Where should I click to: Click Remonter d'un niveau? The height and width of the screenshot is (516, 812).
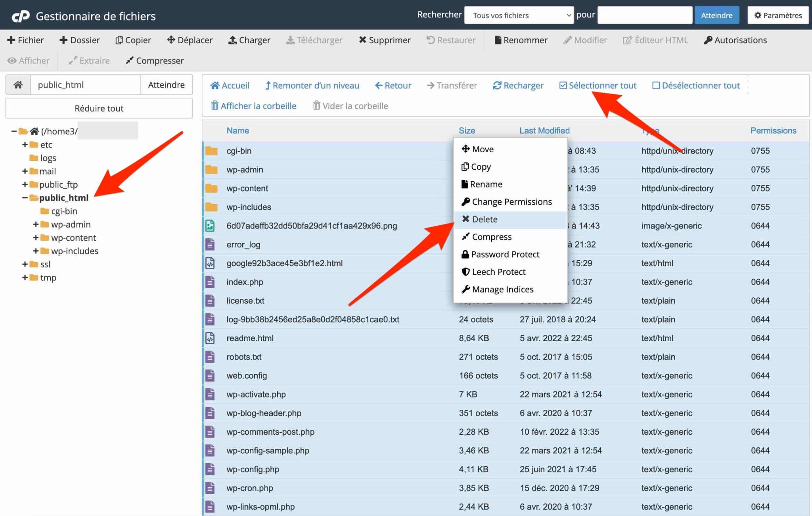[x=312, y=85]
